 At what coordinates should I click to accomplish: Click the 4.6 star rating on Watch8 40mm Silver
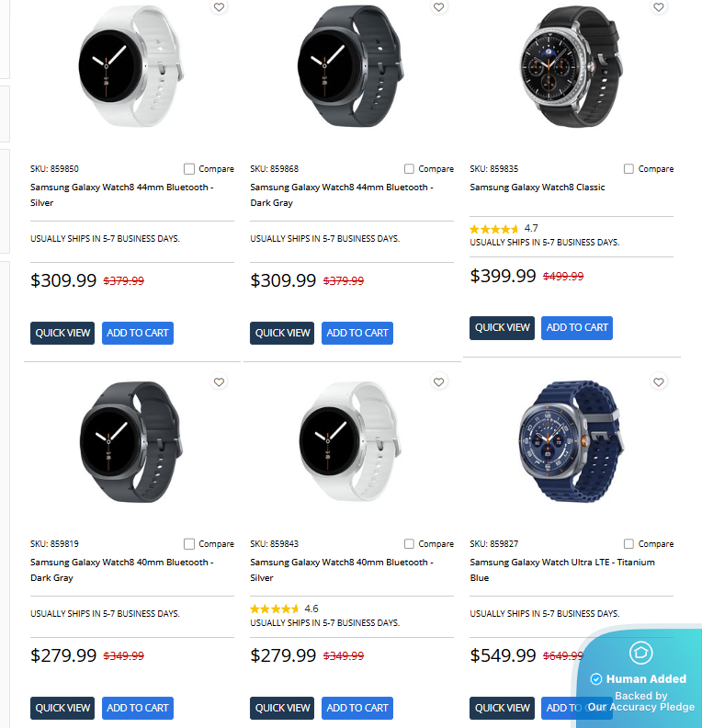click(x=284, y=609)
